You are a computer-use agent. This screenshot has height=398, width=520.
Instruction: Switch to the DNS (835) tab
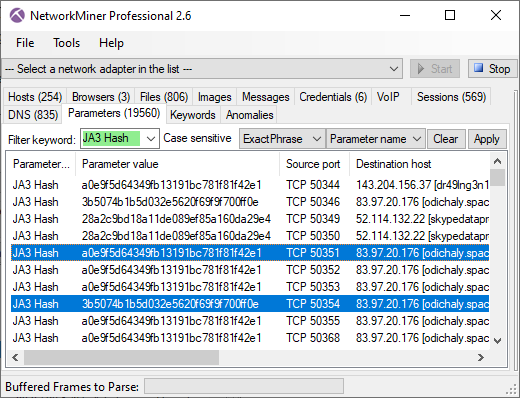[x=33, y=115]
